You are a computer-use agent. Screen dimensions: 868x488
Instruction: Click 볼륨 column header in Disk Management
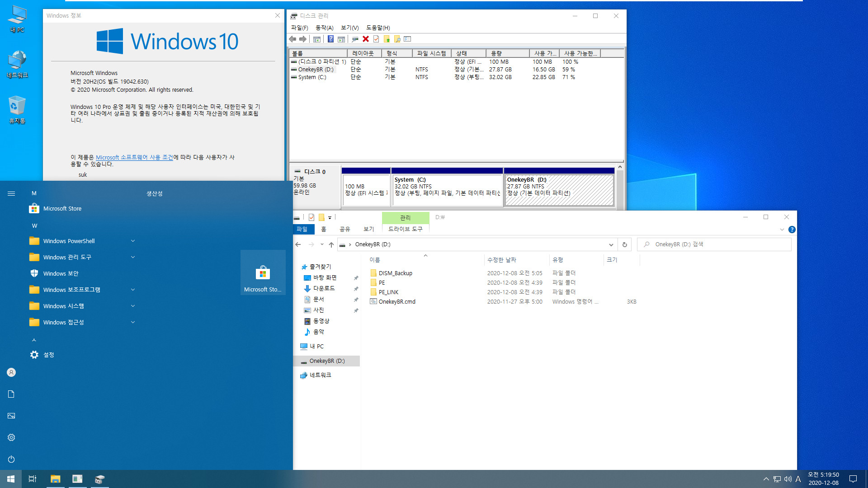click(x=318, y=53)
